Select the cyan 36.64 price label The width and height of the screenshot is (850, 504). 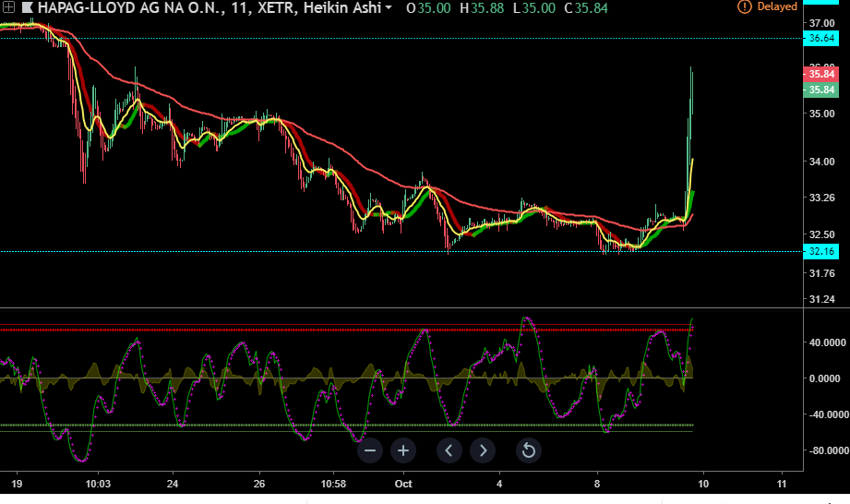click(821, 38)
